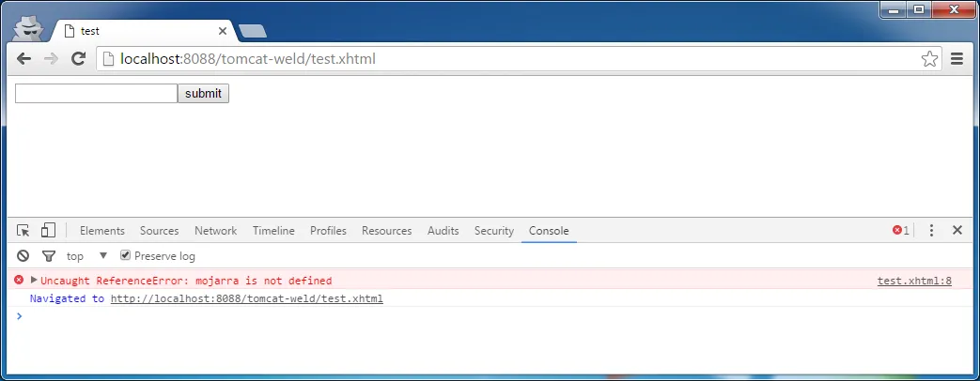Open DevTools three-dot customize menu
Viewport: 980px width, 381px height.
[x=931, y=231]
